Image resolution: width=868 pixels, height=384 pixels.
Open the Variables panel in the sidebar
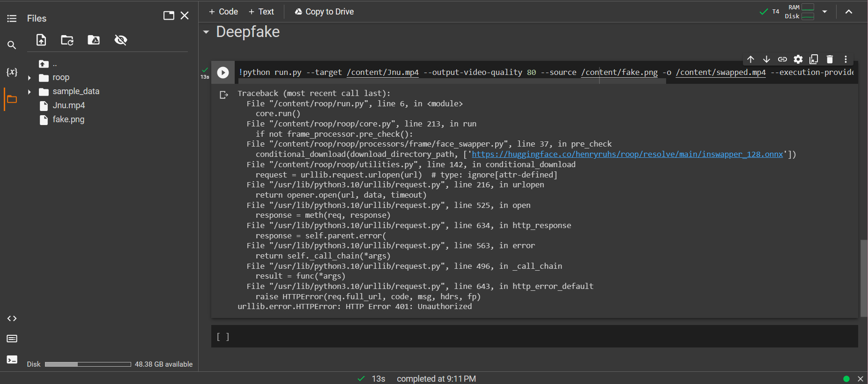pyautogui.click(x=12, y=72)
